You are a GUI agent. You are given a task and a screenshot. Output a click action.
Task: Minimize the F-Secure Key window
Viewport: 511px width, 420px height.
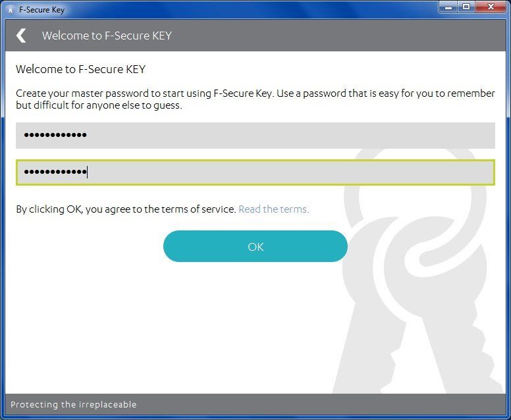click(448, 7)
